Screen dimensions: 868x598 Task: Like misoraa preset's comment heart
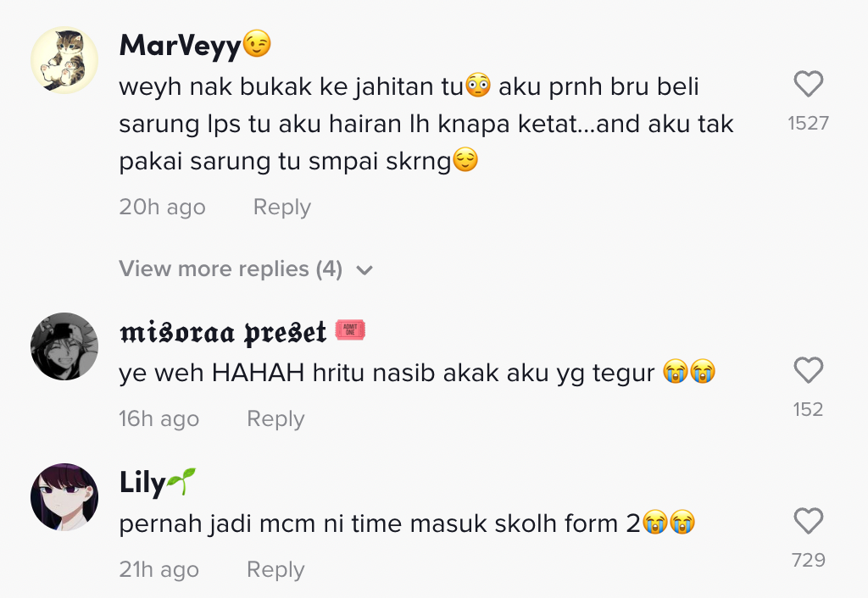[x=808, y=370]
